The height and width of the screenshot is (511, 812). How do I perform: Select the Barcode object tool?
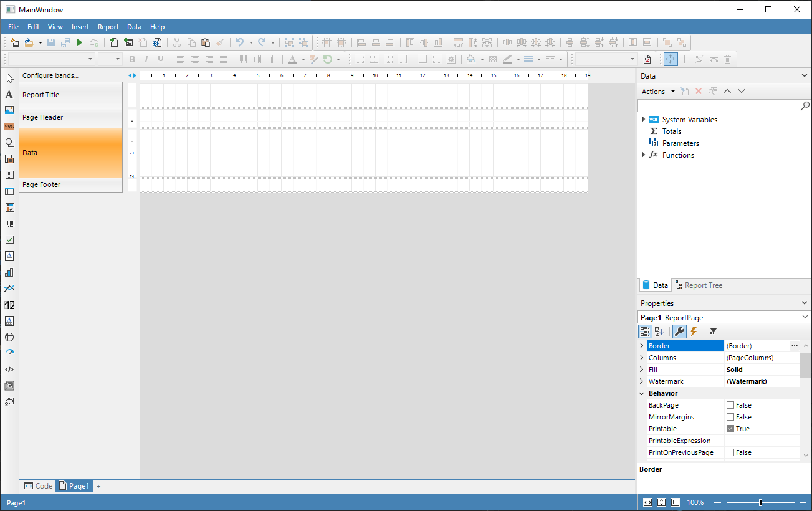[x=9, y=223]
